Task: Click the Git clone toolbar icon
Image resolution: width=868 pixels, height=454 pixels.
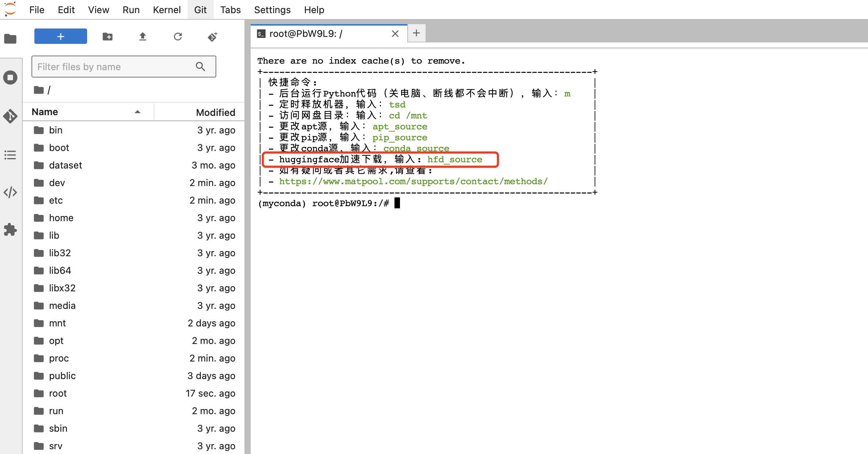Action: pos(213,37)
